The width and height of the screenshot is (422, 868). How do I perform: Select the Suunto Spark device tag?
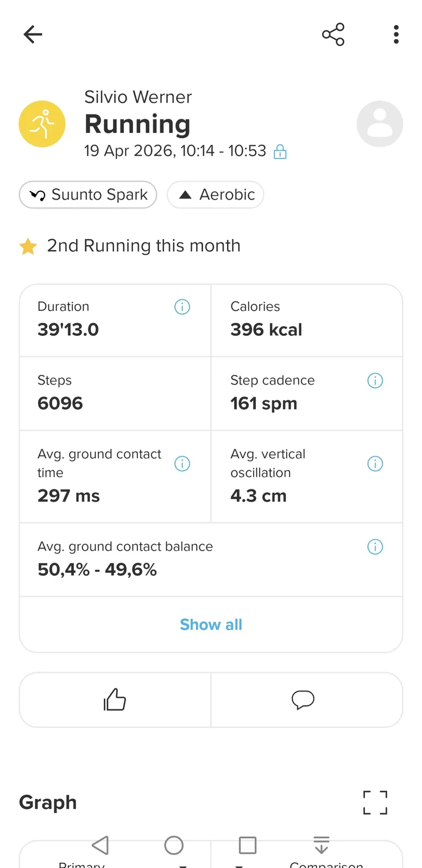(x=88, y=195)
